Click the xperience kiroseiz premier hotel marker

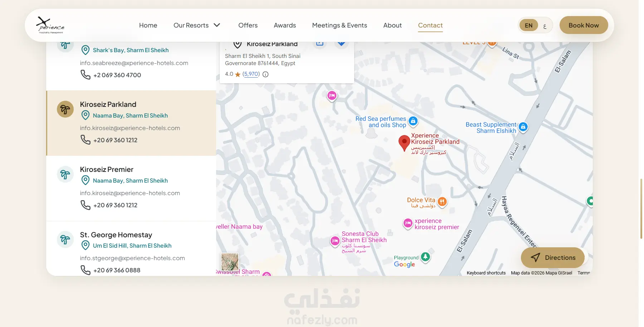408,223
